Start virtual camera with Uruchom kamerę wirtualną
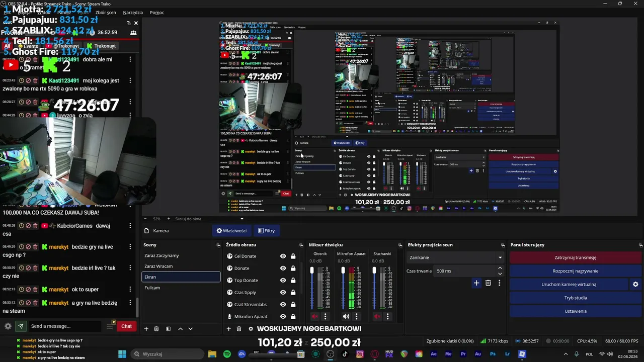 [569, 285]
